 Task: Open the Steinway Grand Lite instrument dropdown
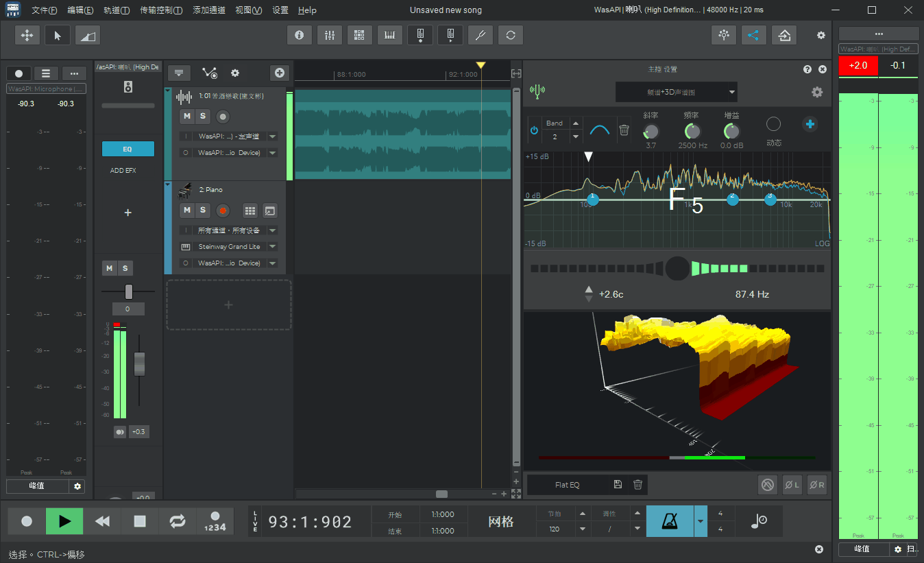(x=272, y=247)
